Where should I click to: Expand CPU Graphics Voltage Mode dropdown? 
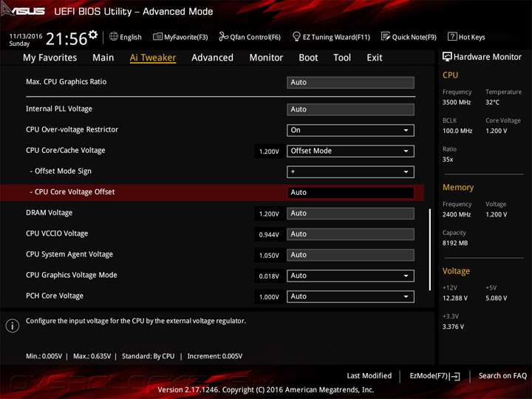coord(350,276)
